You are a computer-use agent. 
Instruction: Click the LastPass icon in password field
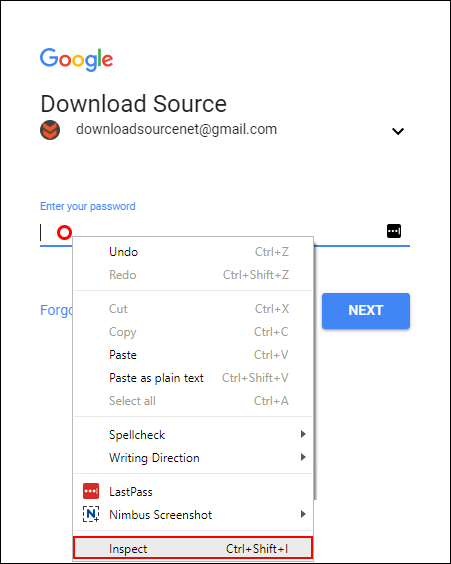tap(394, 231)
